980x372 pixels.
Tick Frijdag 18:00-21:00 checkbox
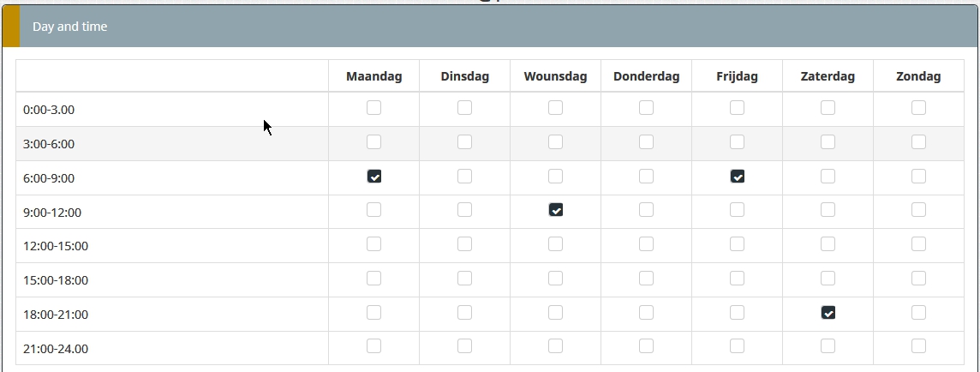pos(738,313)
